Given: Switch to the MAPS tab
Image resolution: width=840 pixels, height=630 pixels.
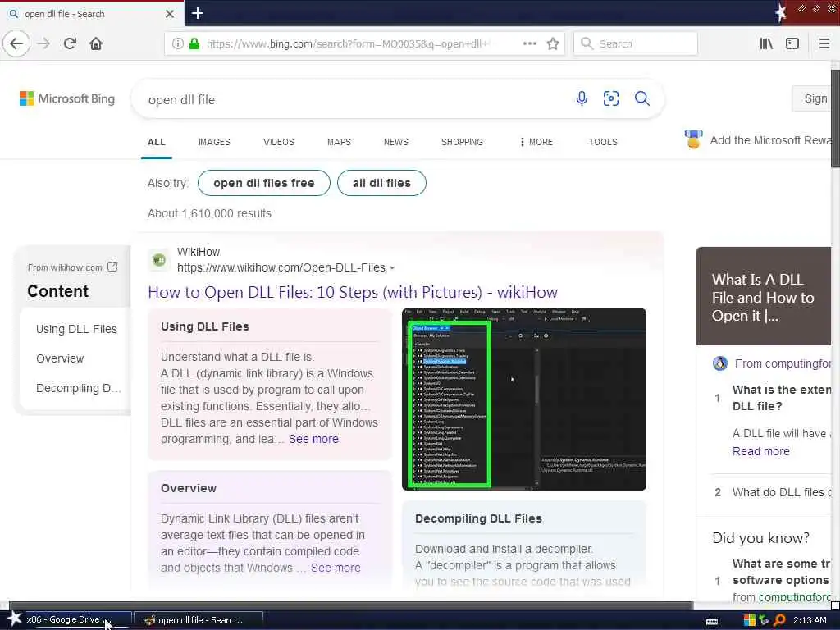Looking at the screenshot, I should tap(339, 142).
